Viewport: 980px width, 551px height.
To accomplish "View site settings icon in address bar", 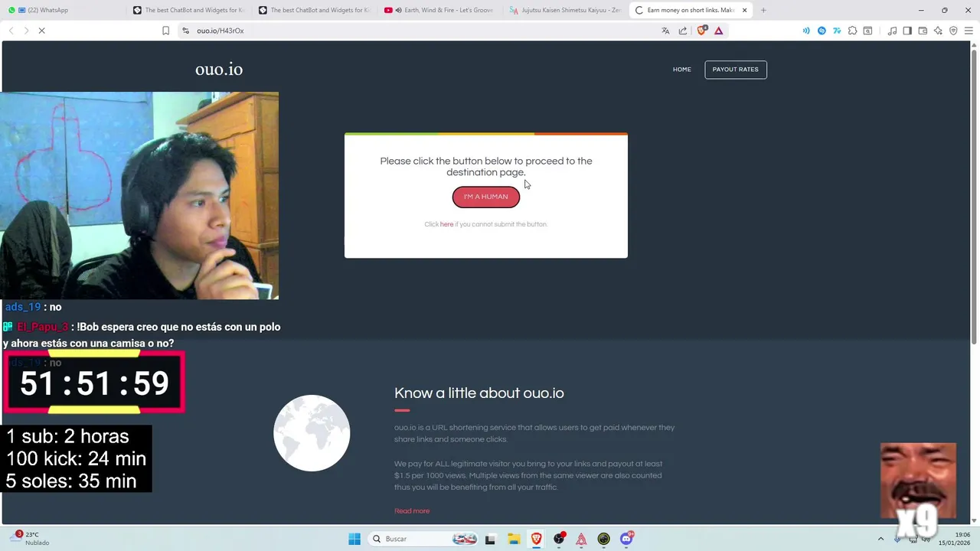I will pyautogui.click(x=185, y=31).
